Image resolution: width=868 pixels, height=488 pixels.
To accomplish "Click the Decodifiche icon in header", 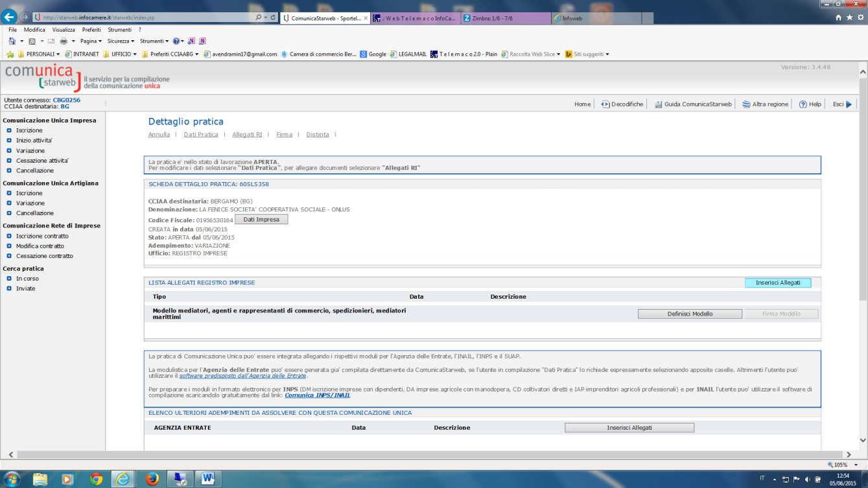I will (x=605, y=104).
